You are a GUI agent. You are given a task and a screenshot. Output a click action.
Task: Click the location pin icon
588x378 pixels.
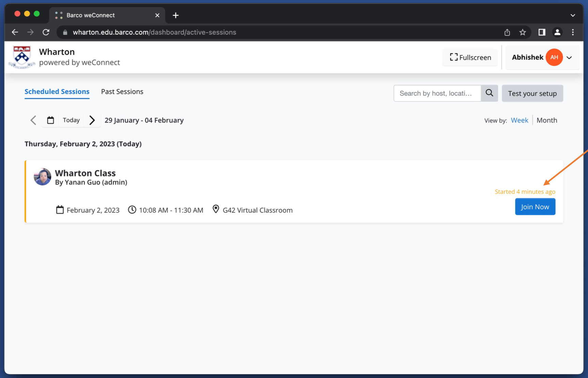click(x=216, y=209)
